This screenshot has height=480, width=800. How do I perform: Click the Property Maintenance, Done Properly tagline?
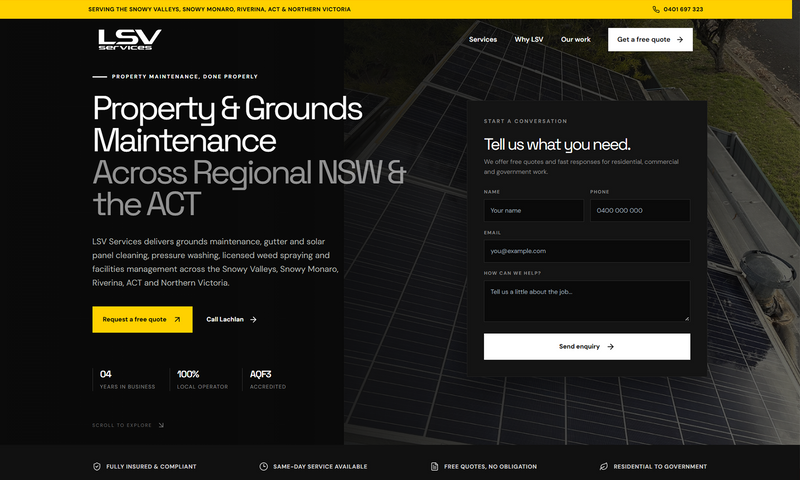pos(185,77)
